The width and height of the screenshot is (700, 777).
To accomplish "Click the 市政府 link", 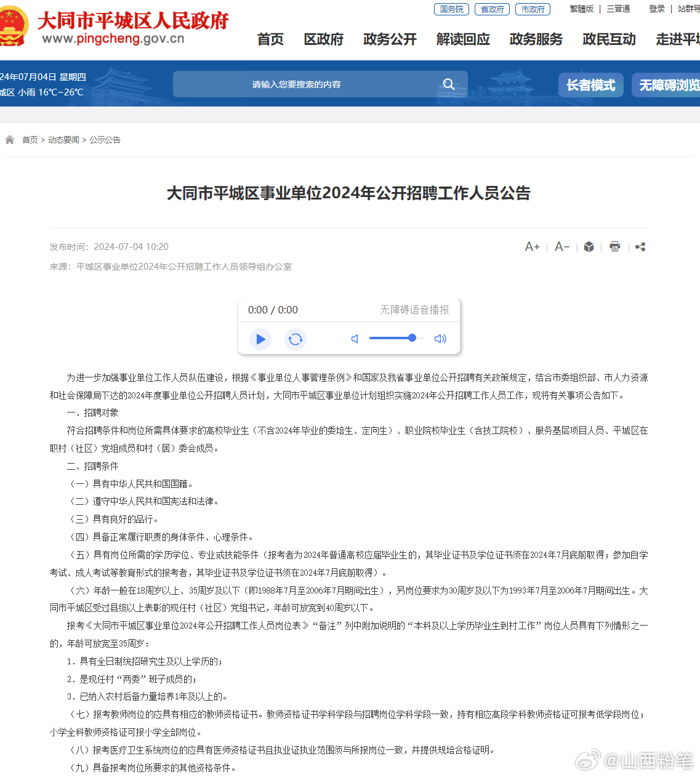I will (x=533, y=9).
